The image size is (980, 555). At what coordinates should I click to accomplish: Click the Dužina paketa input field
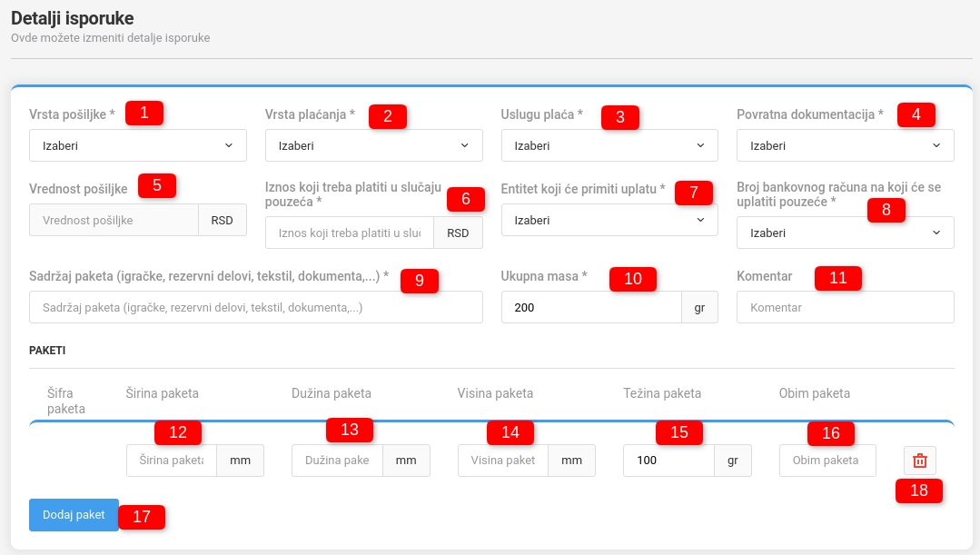pyautogui.click(x=337, y=461)
